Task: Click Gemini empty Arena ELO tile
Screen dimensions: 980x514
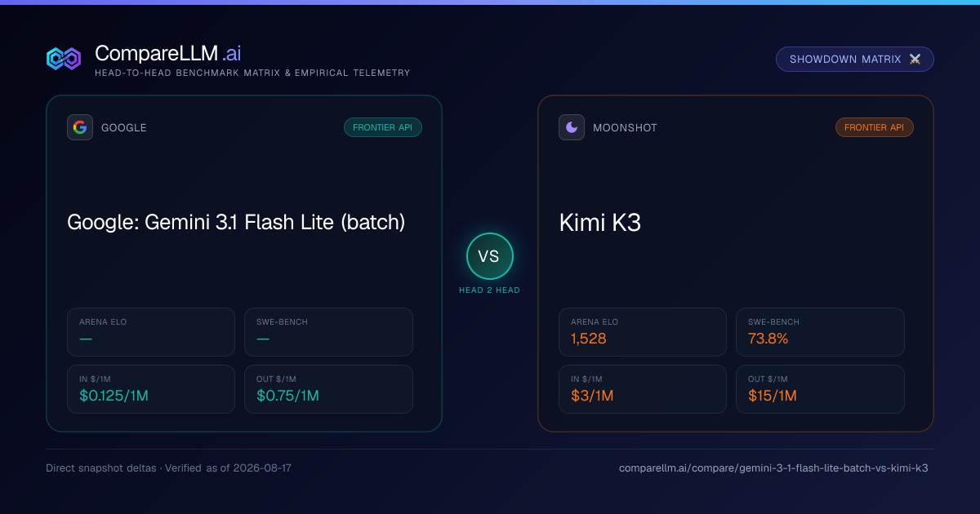Action: coord(151,332)
